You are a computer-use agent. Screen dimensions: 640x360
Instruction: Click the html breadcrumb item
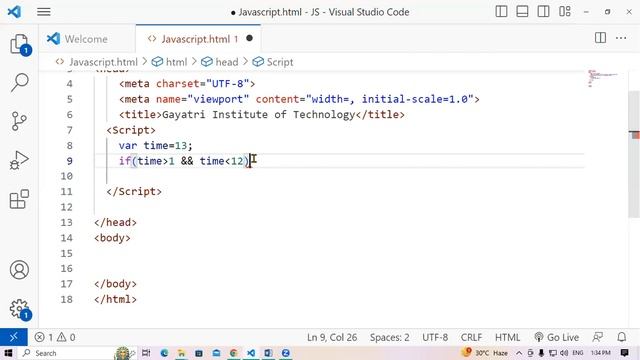coord(176,62)
